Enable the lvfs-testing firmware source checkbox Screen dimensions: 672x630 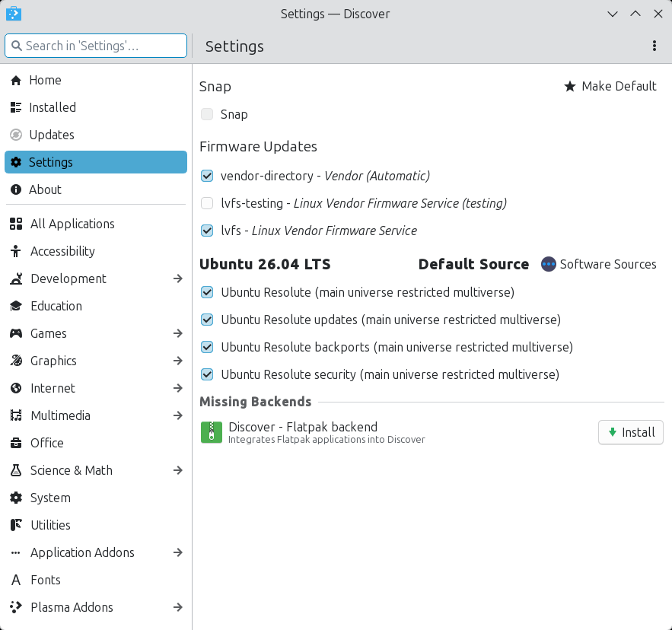tap(207, 203)
